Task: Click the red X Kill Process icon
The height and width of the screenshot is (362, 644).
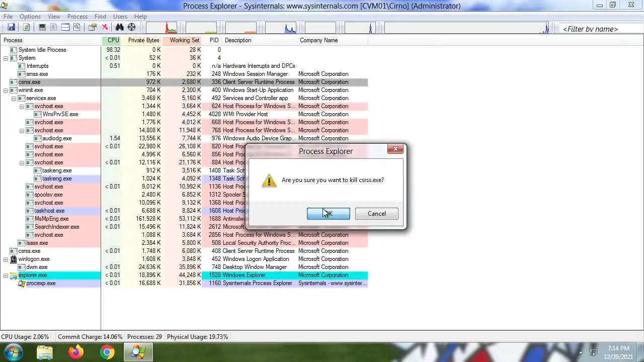Action: (x=105, y=27)
